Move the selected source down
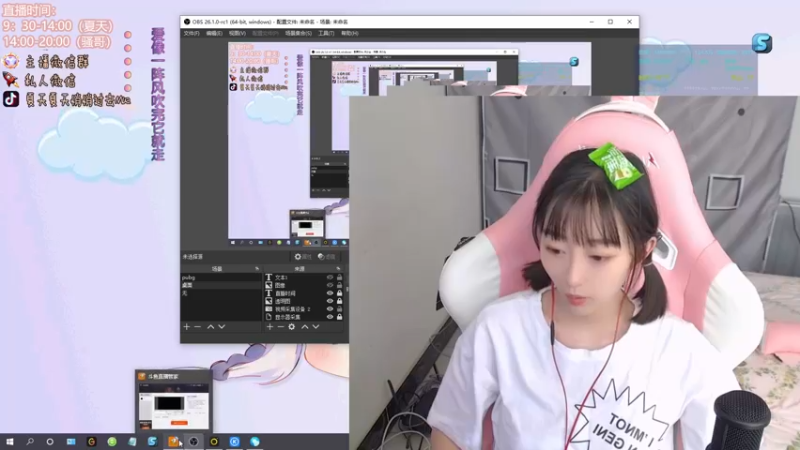This screenshot has height=450, width=800. [x=316, y=327]
